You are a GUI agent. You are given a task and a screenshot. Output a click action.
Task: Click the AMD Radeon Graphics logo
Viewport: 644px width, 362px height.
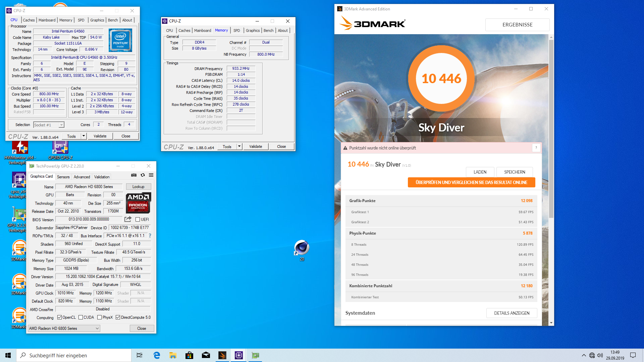point(139,203)
